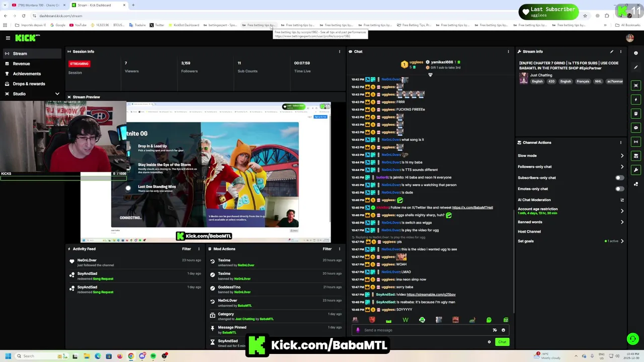Open the Twitter bookmark
The height and width of the screenshot is (362, 644).
click(156, 25)
